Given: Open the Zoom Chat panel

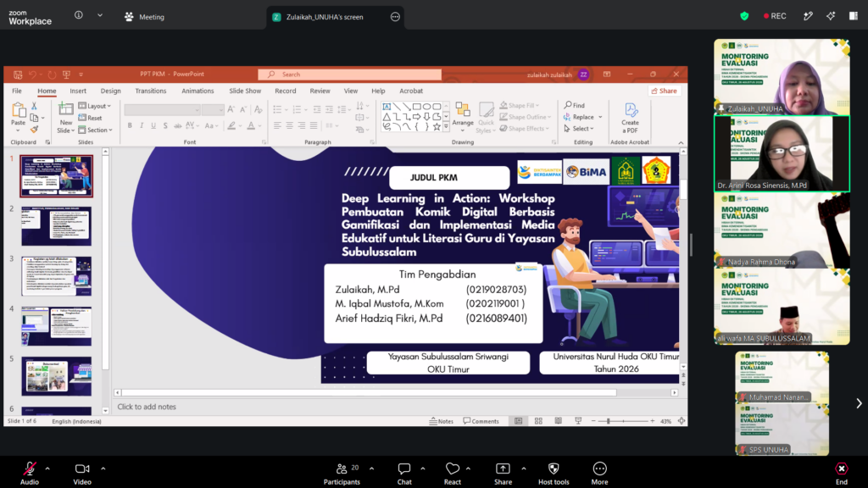Looking at the screenshot, I should tap(404, 469).
